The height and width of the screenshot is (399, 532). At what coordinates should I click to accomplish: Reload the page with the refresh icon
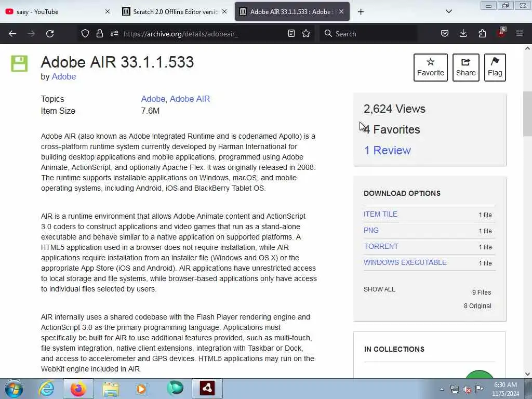click(x=50, y=34)
